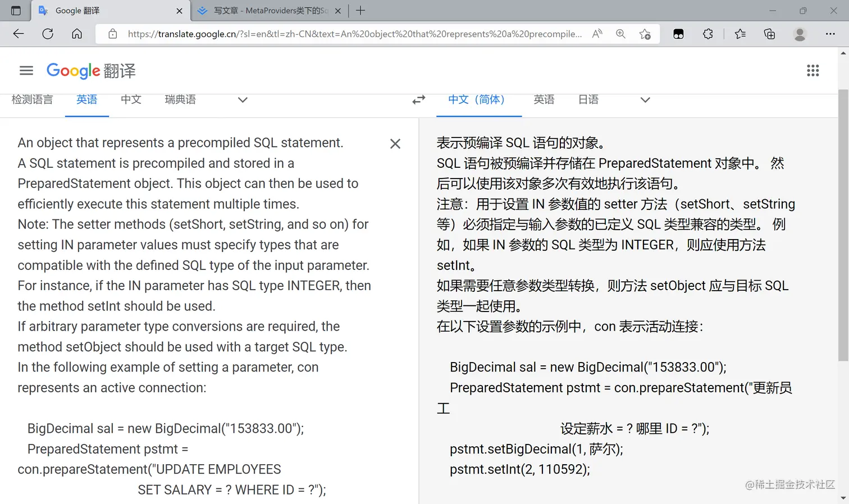This screenshot has width=849, height=504.
Task: Select 英语 as target language
Action: (x=544, y=100)
